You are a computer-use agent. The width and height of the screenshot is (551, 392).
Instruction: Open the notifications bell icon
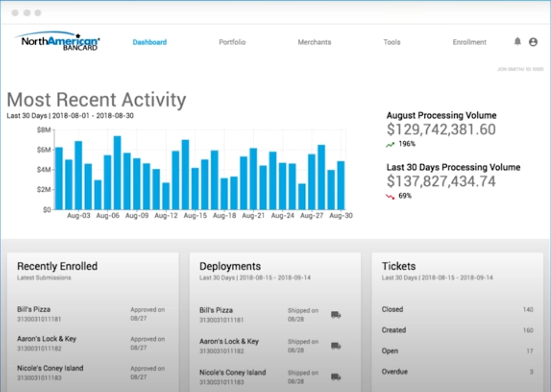(517, 41)
